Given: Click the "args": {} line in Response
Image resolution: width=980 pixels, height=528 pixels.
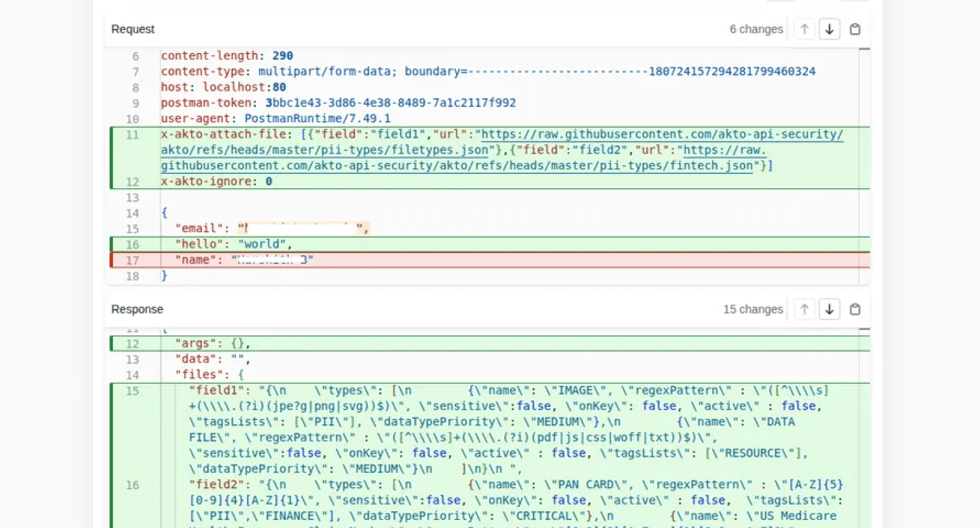Looking at the screenshot, I should (x=489, y=343).
